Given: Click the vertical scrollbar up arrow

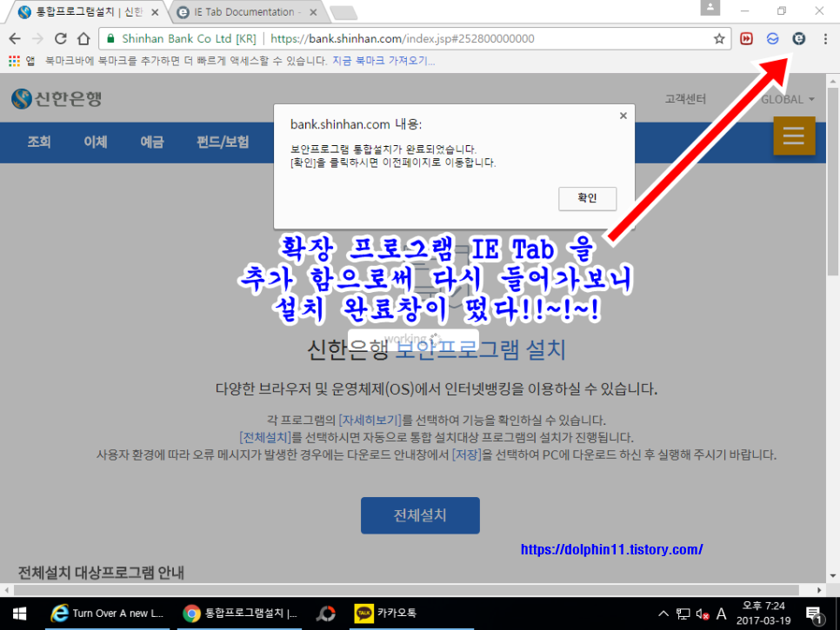Looking at the screenshot, I should pyautogui.click(x=832, y=82).
